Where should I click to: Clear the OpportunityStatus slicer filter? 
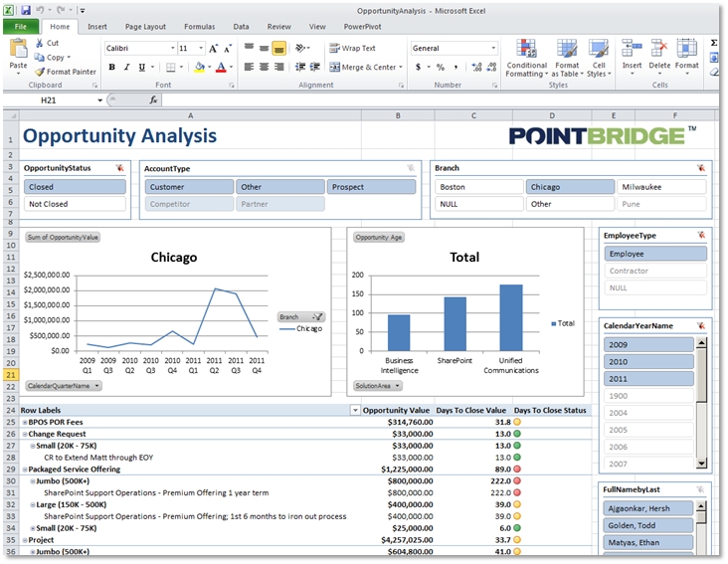[x=119, y=168]
